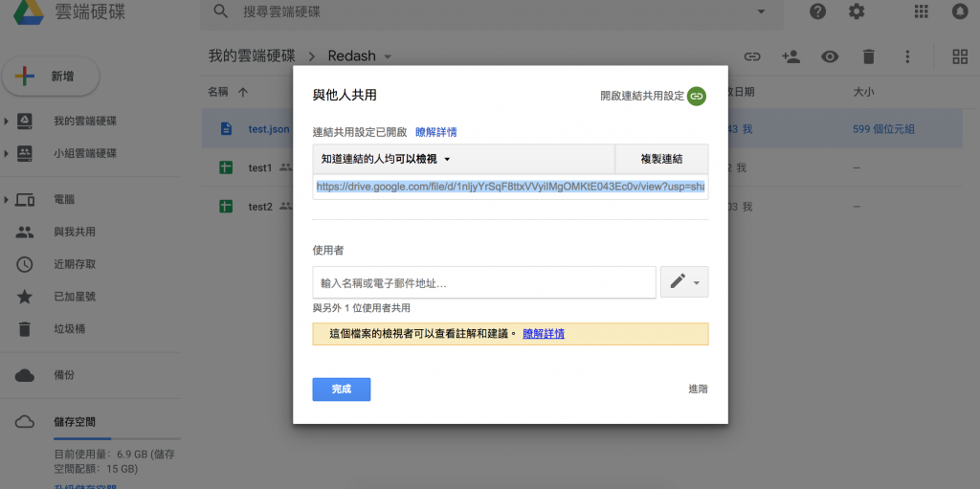Viewport: 980px width, 489px height.
Task: Open the pencil edit permission dropdown
Action: [684, 282]
